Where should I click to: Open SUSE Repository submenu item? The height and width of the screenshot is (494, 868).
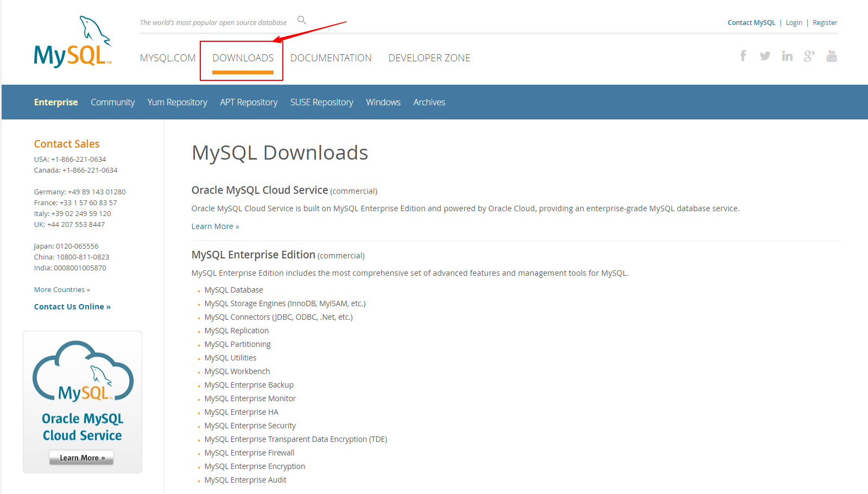(x=322, y=102)
